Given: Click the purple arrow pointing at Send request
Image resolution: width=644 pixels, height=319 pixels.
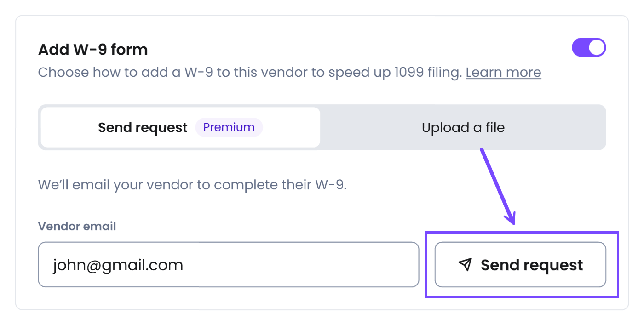Looking at the screenshot, I should point(497,184).
